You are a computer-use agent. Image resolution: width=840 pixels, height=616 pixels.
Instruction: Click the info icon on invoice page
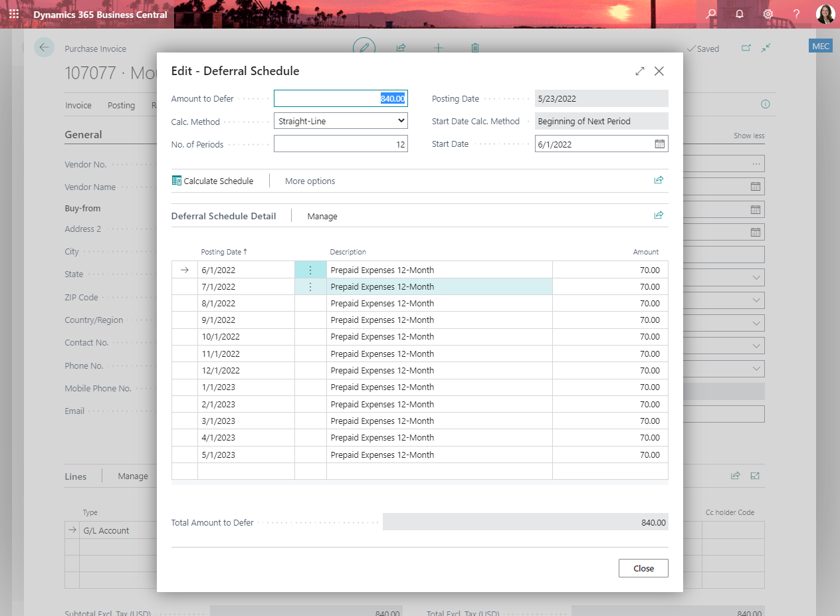pyautogui.click(x=765, y=104)
